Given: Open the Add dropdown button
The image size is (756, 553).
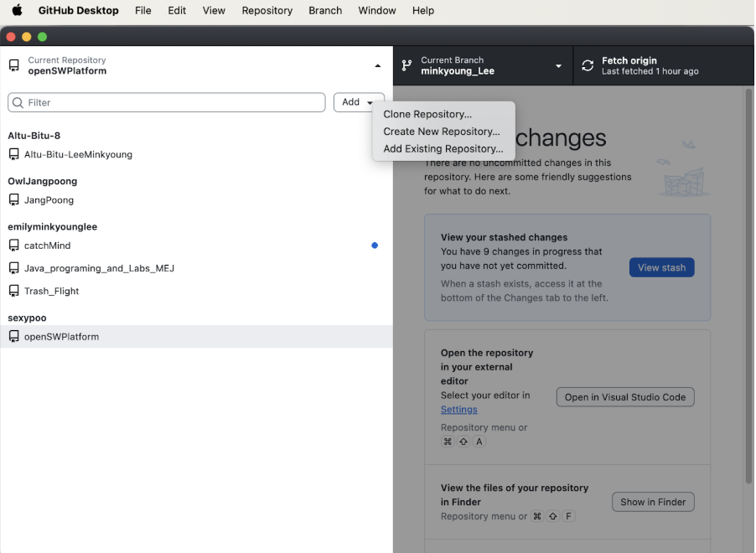Looking at the screenshot, I should pos(359,102).
